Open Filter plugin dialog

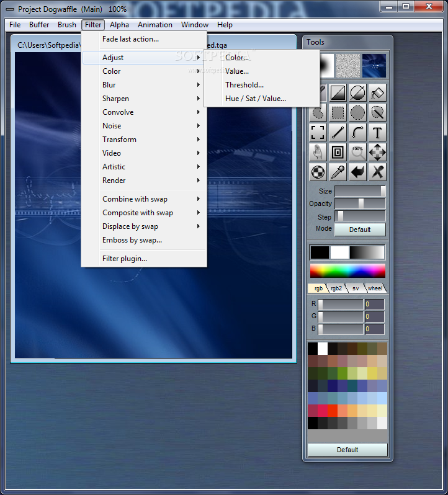144,259
